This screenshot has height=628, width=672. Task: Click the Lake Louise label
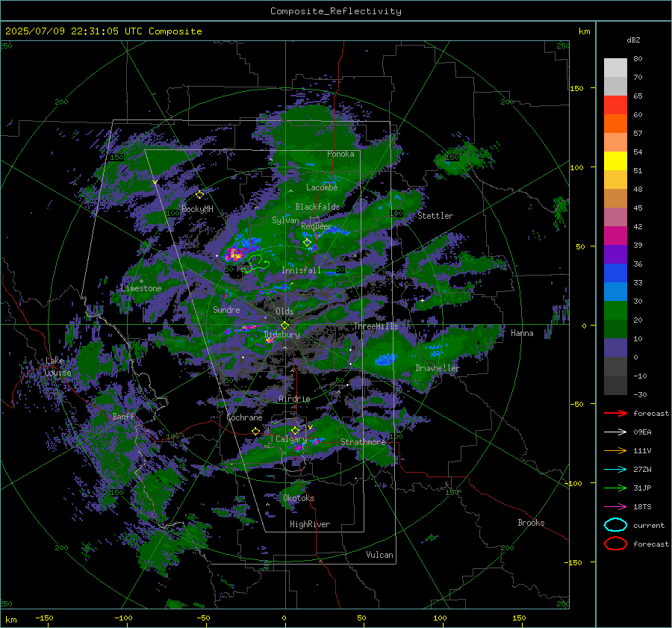coord(58,367)
